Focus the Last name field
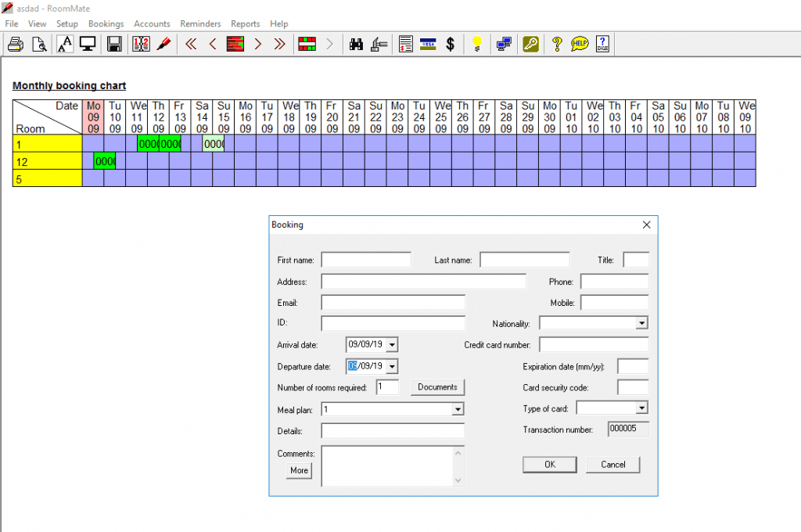 pyautogui.click(x=525, y=260)
